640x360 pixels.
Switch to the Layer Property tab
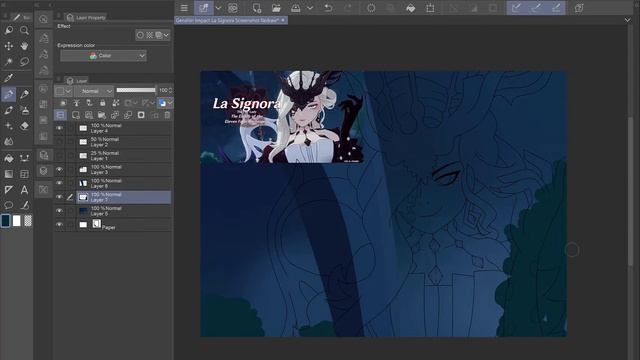click(86, 17)
